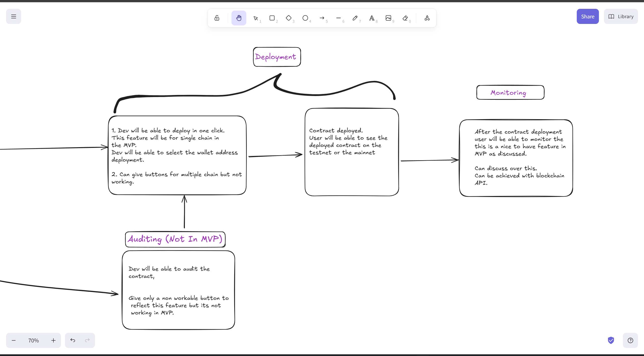644x356 pixels.
Task: Open the Library panel
Action: [x=621, y=16]
